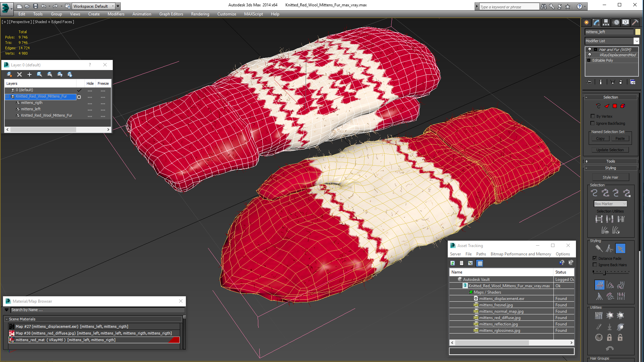
Task: Click Delete layer X icon
Action: pyautogui.click(x=19, y=74)
